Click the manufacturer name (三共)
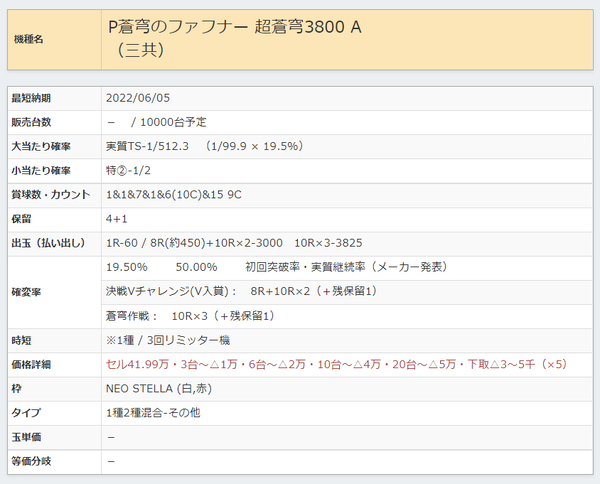The image size is (600, 484). click(x=140, y=50)
